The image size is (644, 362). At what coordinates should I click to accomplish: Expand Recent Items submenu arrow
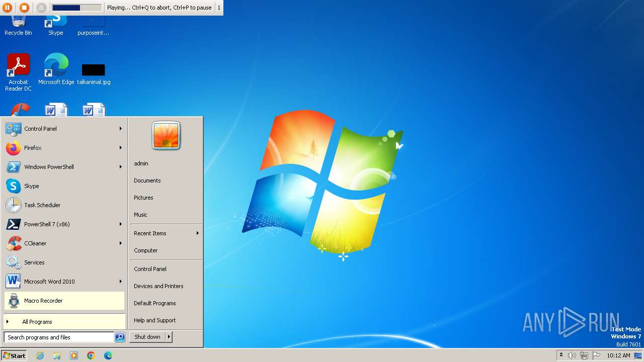pos(198,233)
